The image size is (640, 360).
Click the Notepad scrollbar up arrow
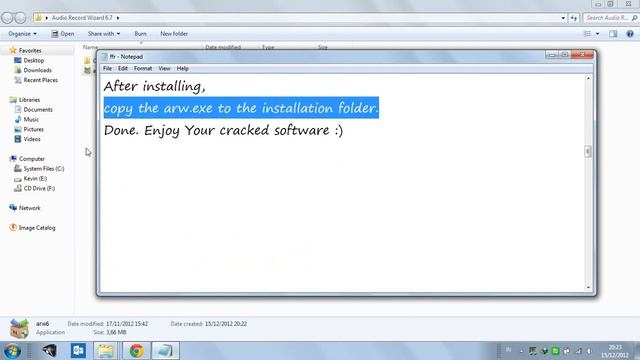pyautogui.click(x=588, y=78)
